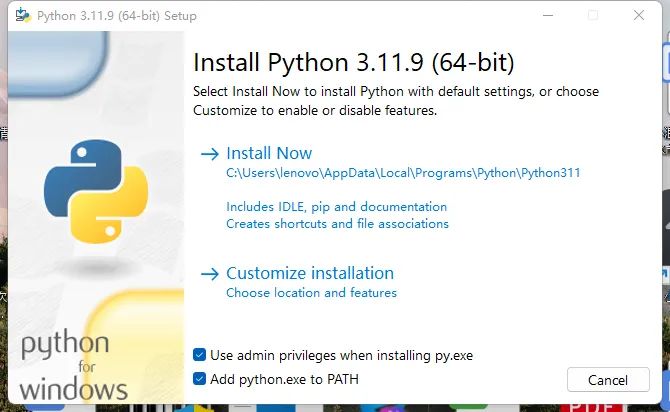Click the arrow icon beside Customize installation
Viewport: 670px width, 412px height.
pos(210,274)
